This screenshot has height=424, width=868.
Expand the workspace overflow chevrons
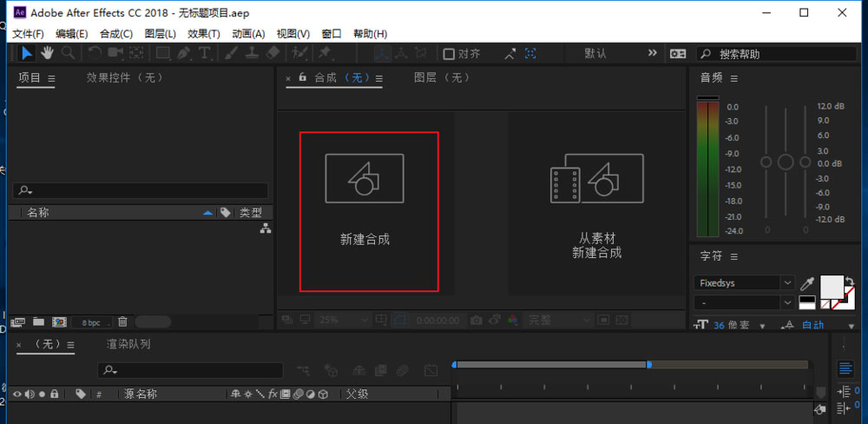[653, 53]
